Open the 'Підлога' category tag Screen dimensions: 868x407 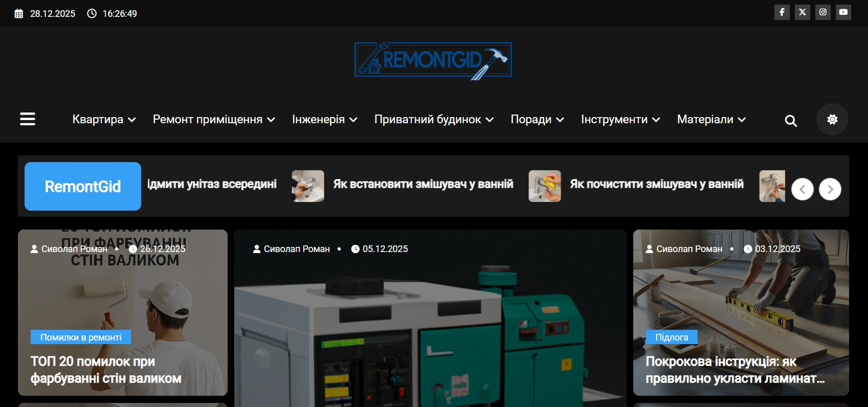[x=671, y=337]
